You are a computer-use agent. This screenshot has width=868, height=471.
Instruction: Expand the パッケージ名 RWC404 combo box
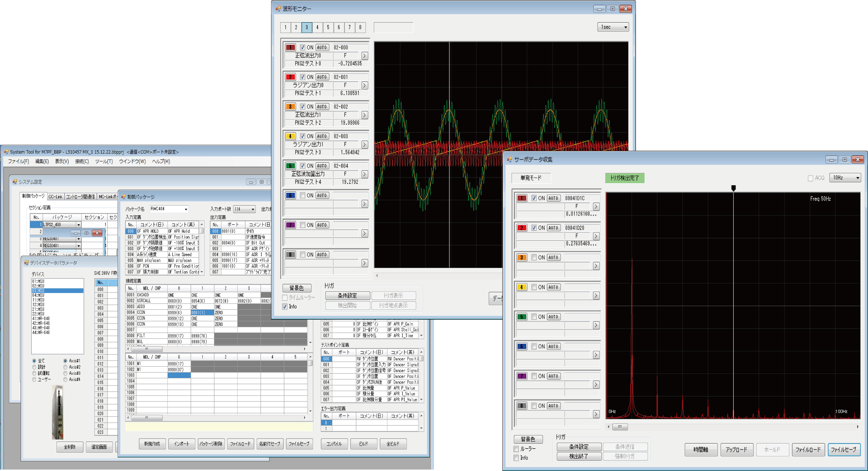186,209
